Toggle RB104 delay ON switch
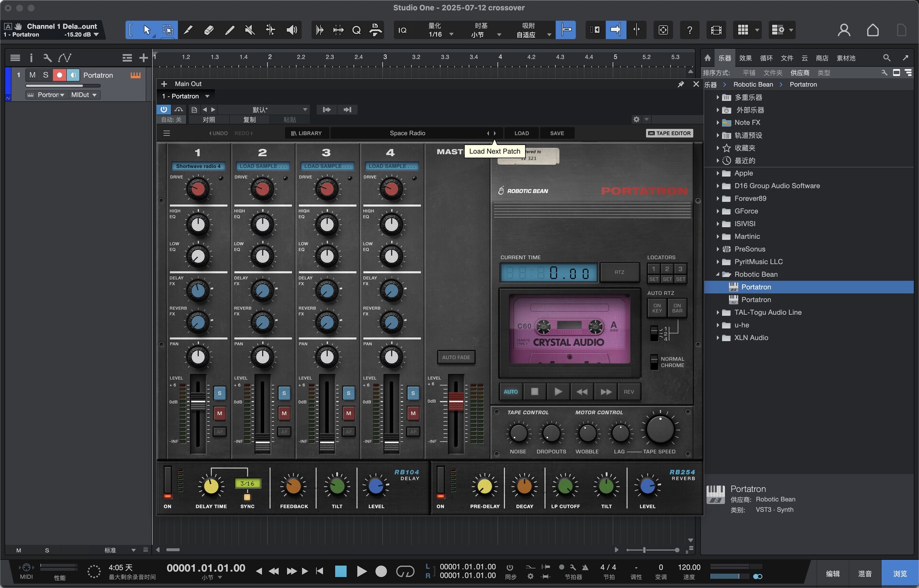This screenshot has height=588, width=919. (x=168, y=482)
